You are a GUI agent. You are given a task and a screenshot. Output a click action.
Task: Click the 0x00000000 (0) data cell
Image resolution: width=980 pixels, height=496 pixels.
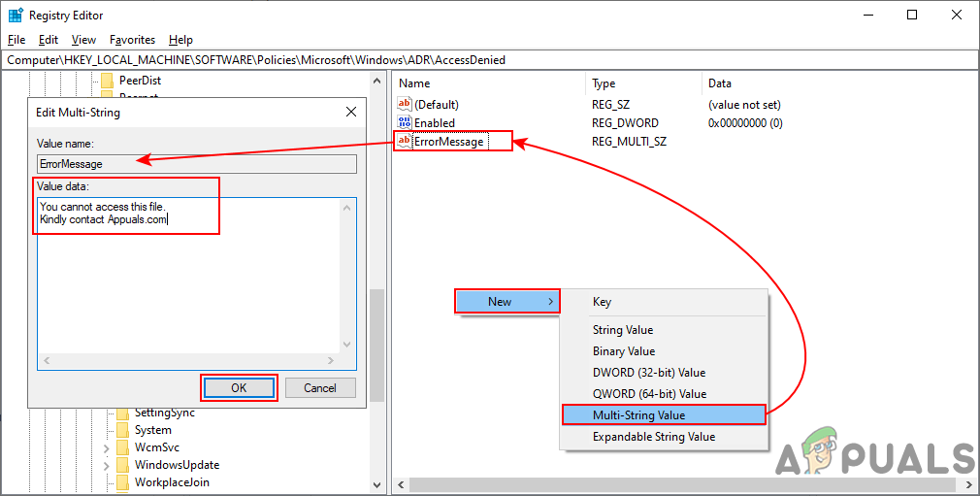[x=745, y=123]
